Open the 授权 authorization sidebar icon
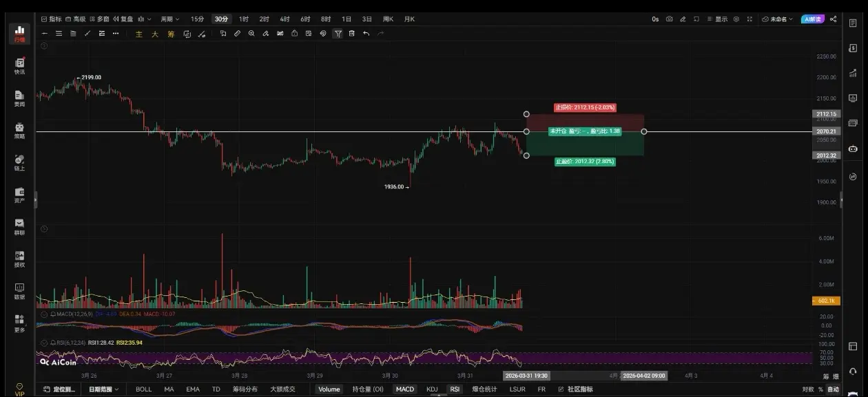Image resolution: width=868 pixels, height=397 pixels. point(19,259)
